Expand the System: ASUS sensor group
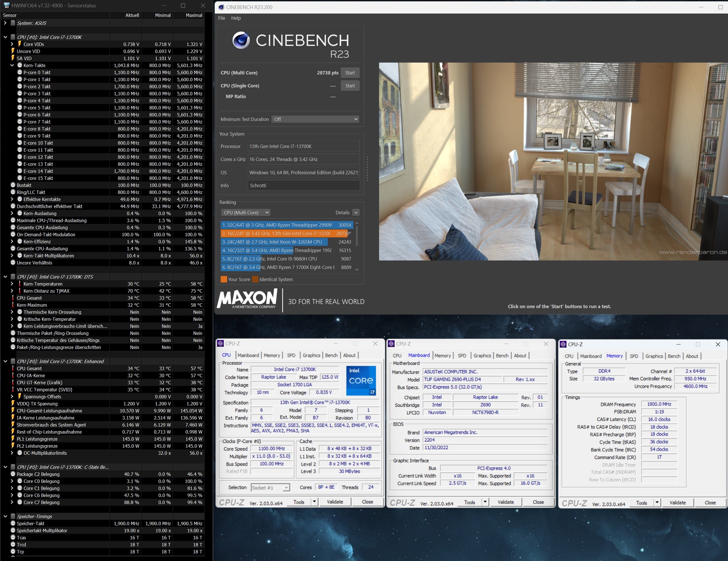 [5, 23]
